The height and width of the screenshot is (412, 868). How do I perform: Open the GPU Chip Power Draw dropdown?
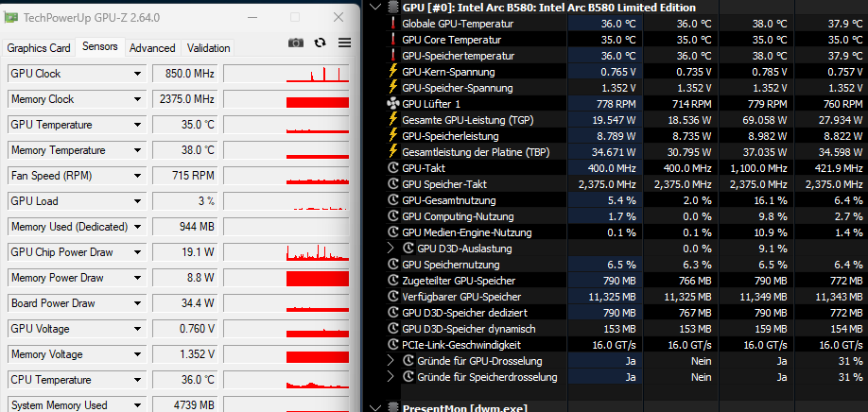tap(137, 252)
